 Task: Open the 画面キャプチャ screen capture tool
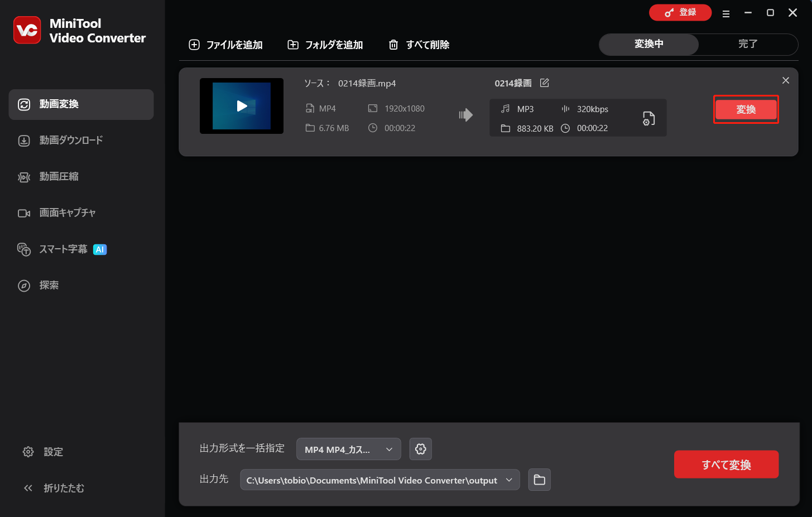67,213
